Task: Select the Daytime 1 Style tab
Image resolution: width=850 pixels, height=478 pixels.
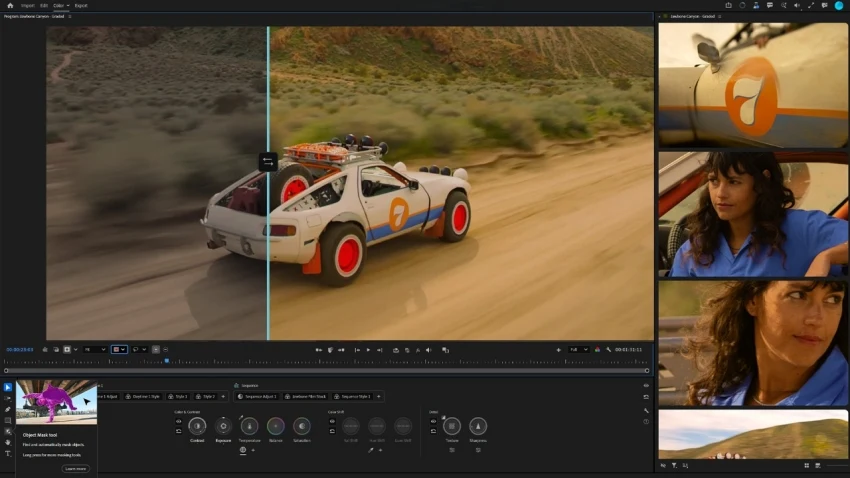Action: [x=143, y=397]
